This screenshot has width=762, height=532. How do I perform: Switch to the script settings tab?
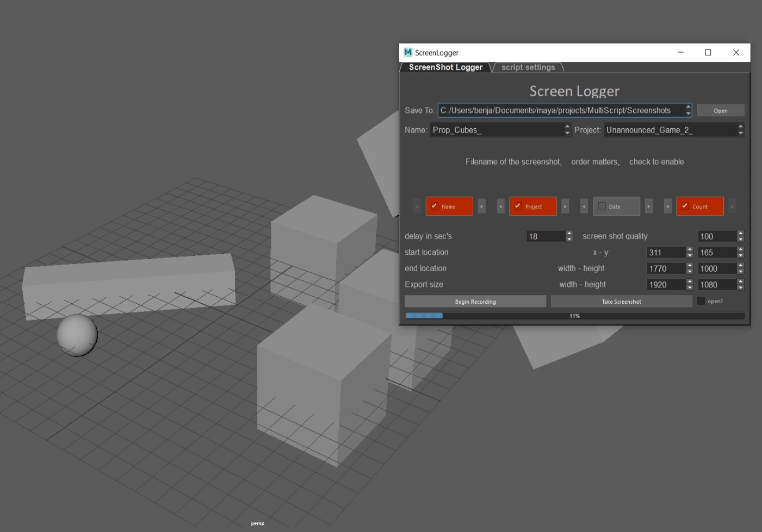tap(528, 67)
